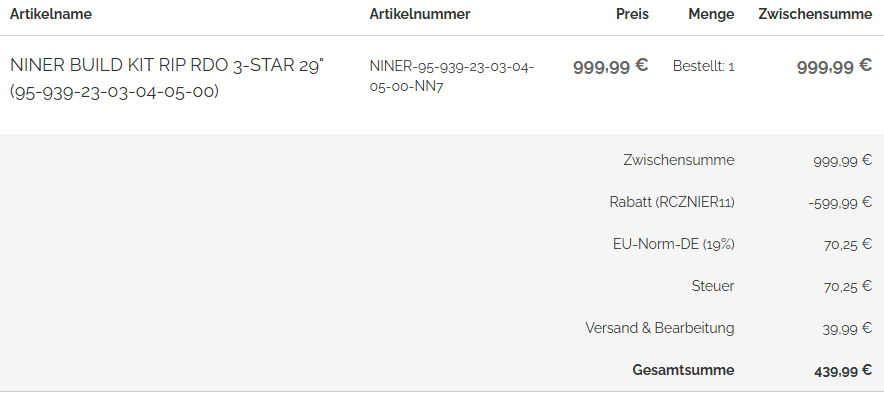Click the Rabatt (RCZNIER11) discount label
The height and width of the screenshot is (415, 884).
coord(672,202)
